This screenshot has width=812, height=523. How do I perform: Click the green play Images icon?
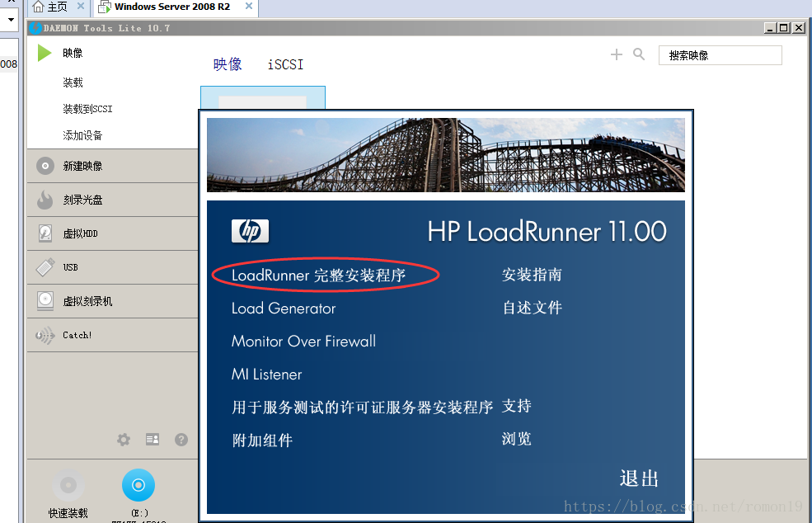pos(45,53)
